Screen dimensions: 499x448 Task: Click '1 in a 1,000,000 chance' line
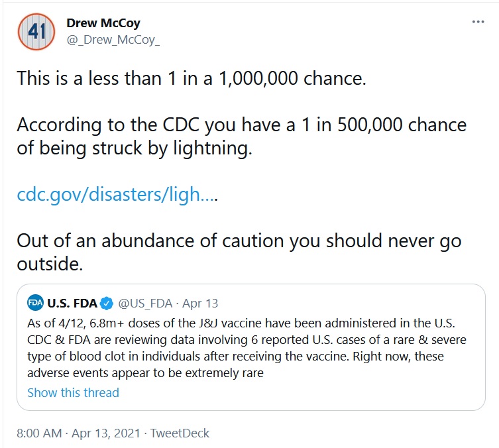tap(192, 78)
